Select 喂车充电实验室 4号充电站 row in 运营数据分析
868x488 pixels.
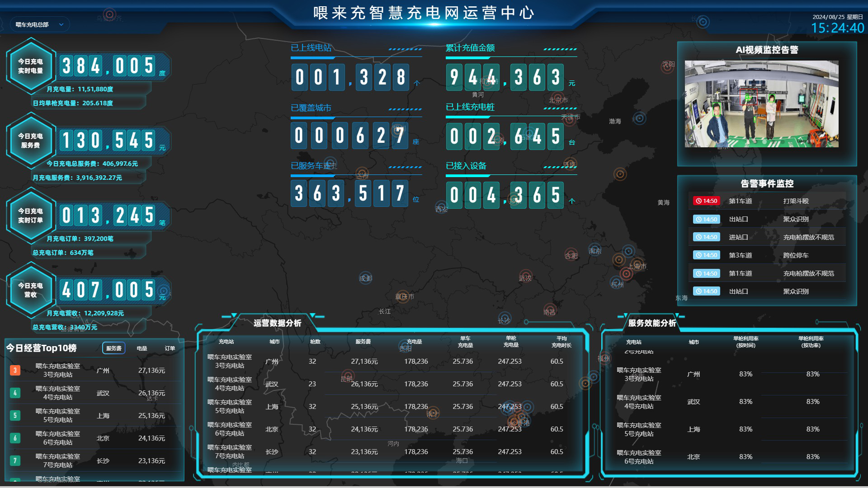[x=392, y=384]
